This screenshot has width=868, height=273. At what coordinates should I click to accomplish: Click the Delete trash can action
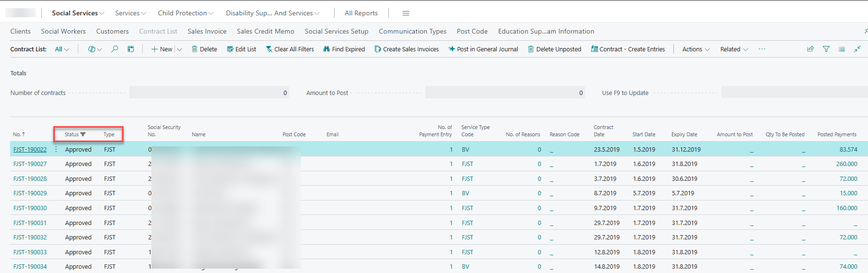204,49
